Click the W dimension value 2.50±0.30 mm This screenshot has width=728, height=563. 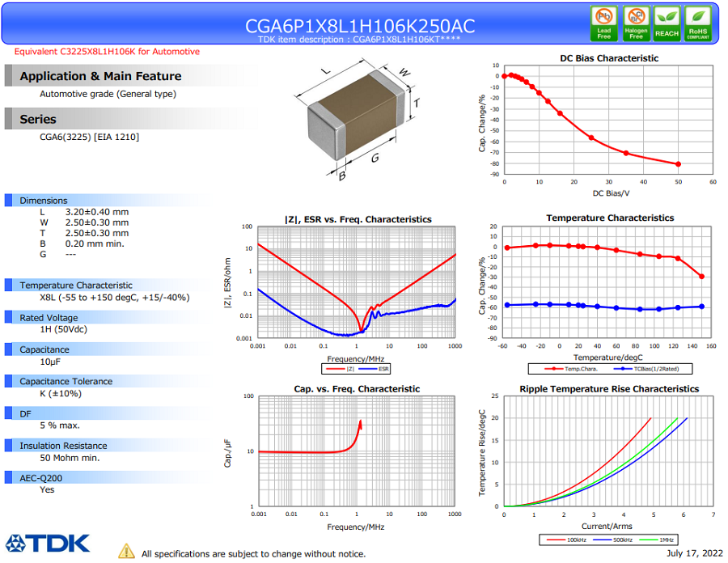[96, 222]
